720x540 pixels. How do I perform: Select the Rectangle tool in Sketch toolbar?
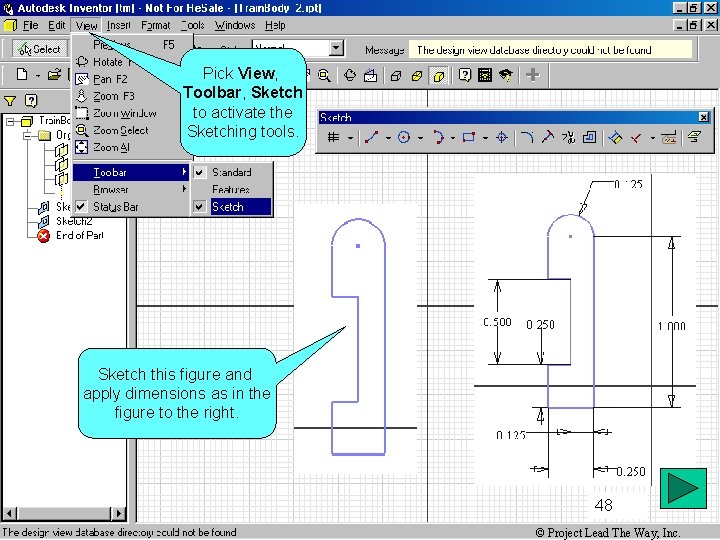(469, 137)
